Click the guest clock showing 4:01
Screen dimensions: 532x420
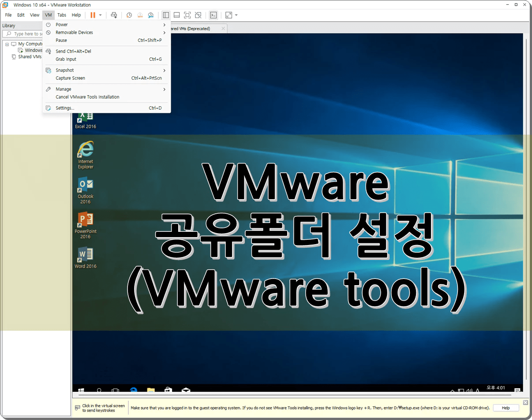(496, 388)
